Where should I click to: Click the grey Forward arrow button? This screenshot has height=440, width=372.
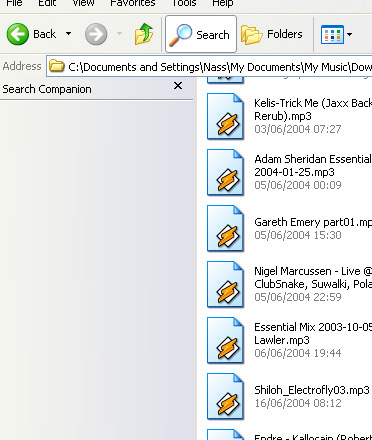[96, 34]
